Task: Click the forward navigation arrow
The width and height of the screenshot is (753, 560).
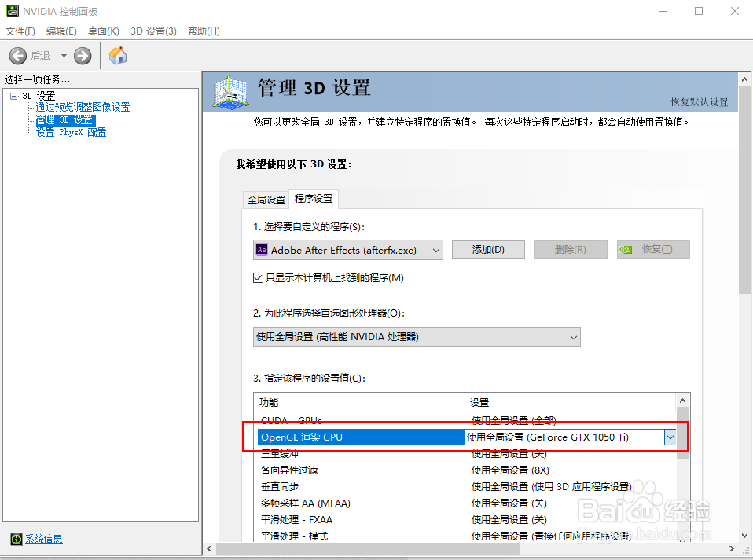Action: pos(82,55)
